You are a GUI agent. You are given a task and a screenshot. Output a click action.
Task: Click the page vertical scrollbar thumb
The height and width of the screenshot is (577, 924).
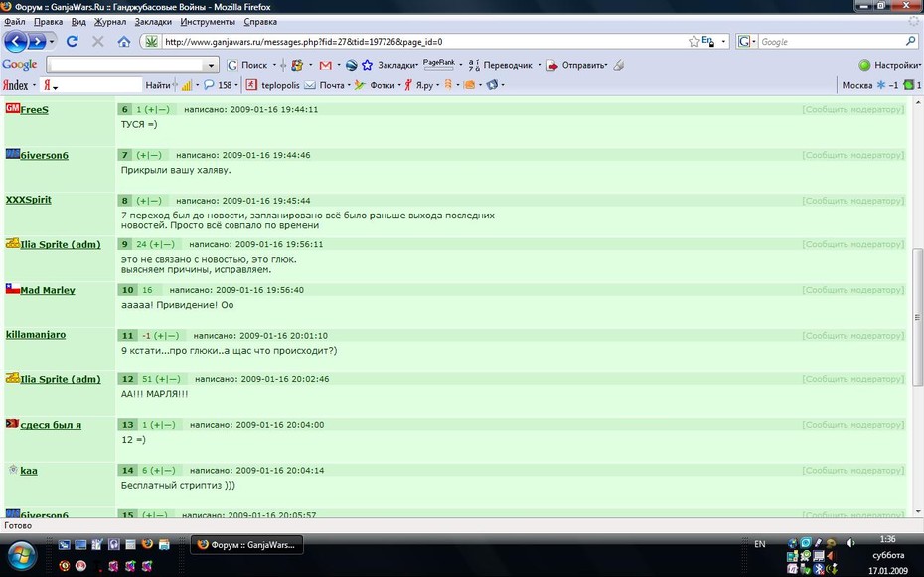(917, 318)
